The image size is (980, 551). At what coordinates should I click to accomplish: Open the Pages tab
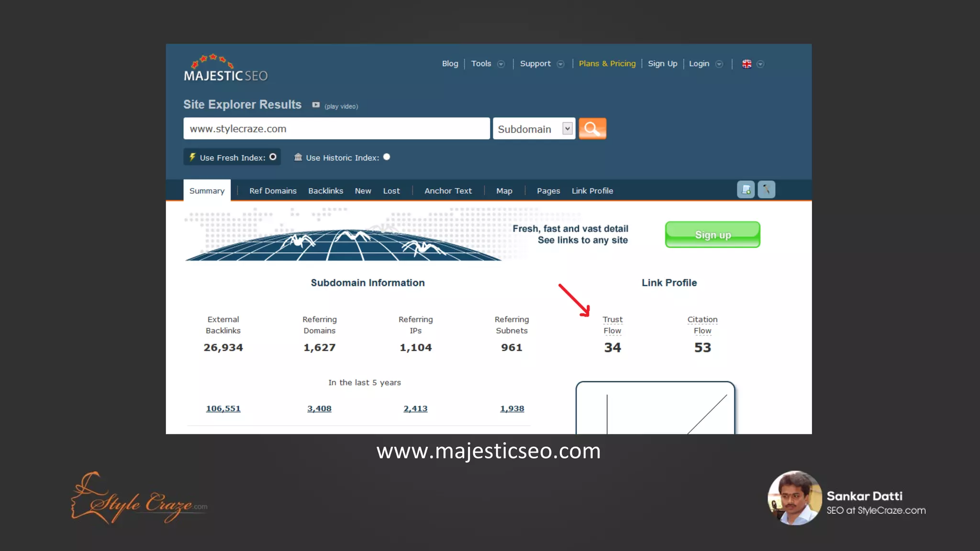point(548,191)
